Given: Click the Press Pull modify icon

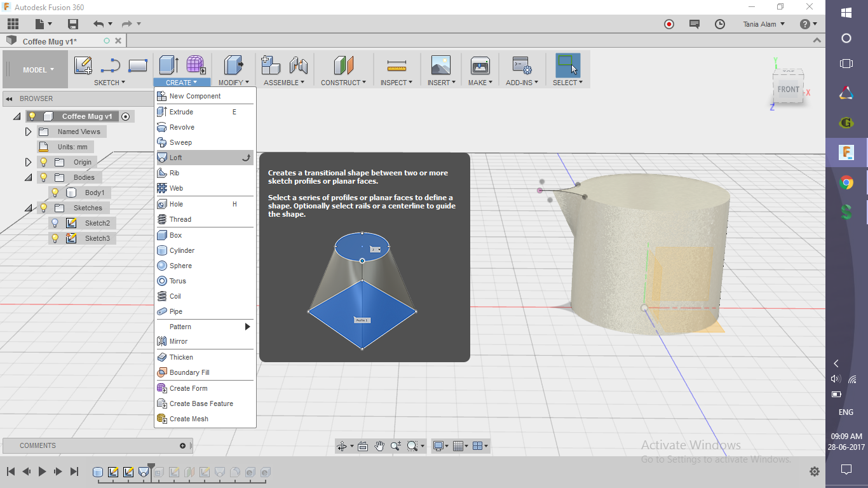Looking at the screenshot, I should (233, 65).
